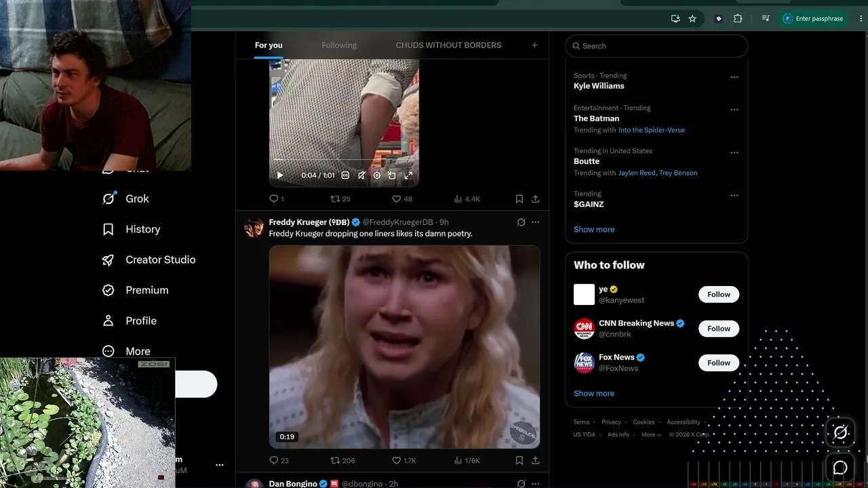The width and height of the screenshot is (868, 488).
Task: Click the Enter passphrase profile button
Action: (x=814, y=19)
